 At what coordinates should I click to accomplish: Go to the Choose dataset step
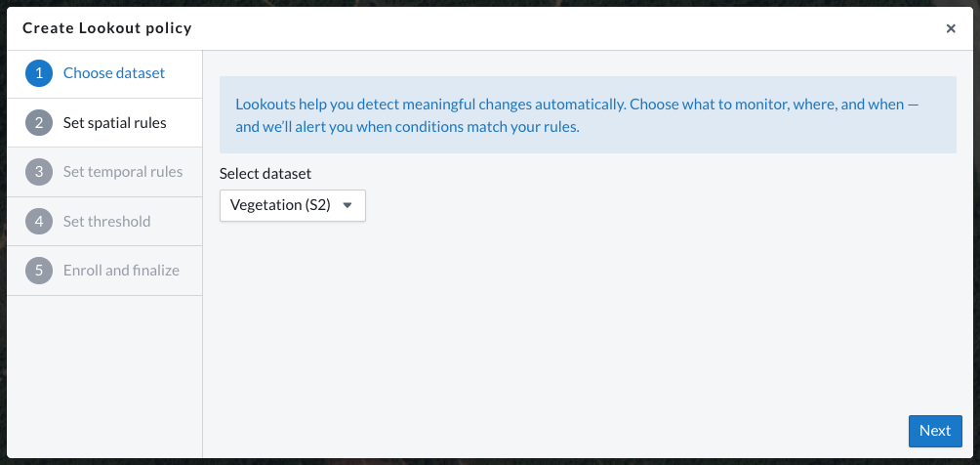pyautogui.click(x=114, y=73)
